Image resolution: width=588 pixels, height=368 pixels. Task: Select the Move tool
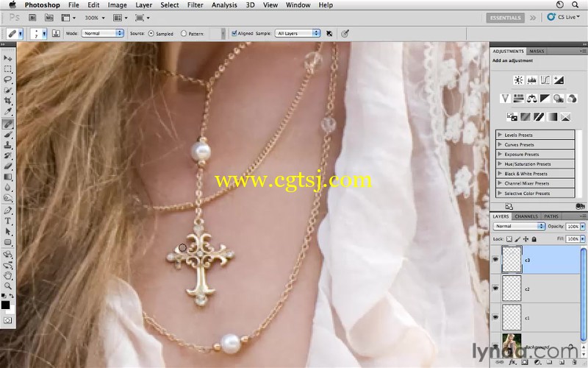[x=8, y=58]
